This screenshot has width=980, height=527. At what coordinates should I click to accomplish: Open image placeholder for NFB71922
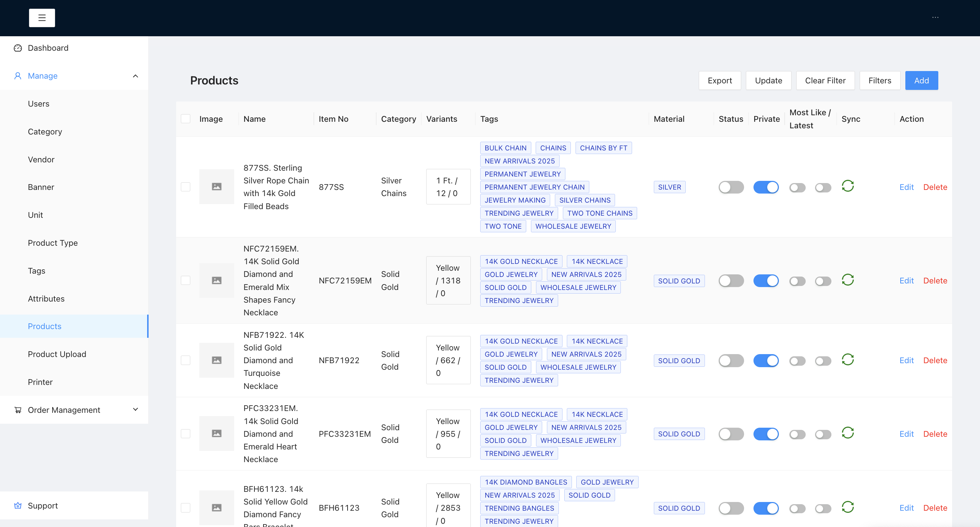point(216,360)
